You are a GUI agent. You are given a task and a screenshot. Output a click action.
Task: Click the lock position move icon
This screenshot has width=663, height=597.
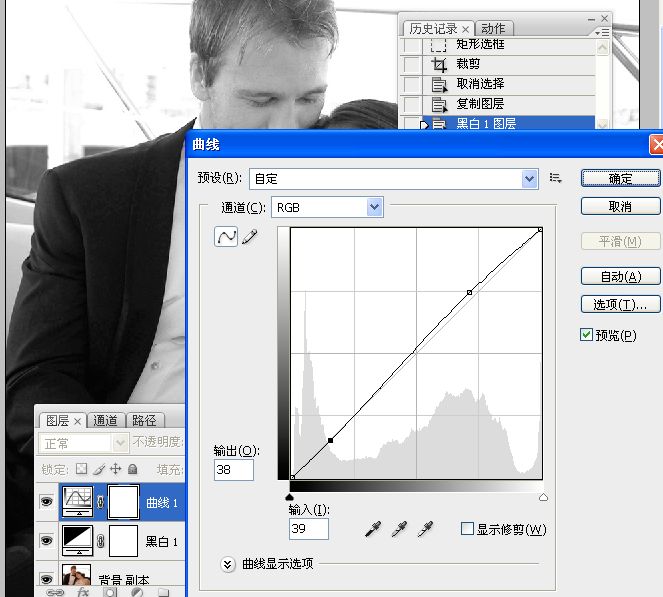coord(115,468)
